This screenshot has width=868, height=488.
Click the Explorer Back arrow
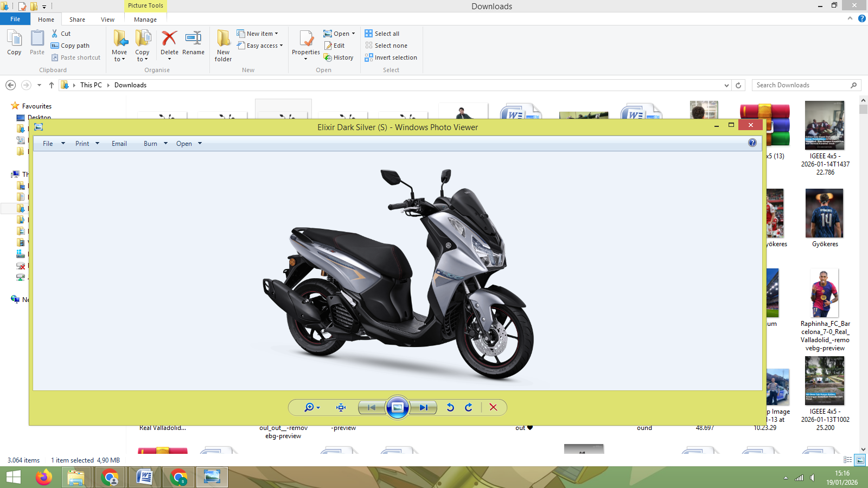(10, 85)
